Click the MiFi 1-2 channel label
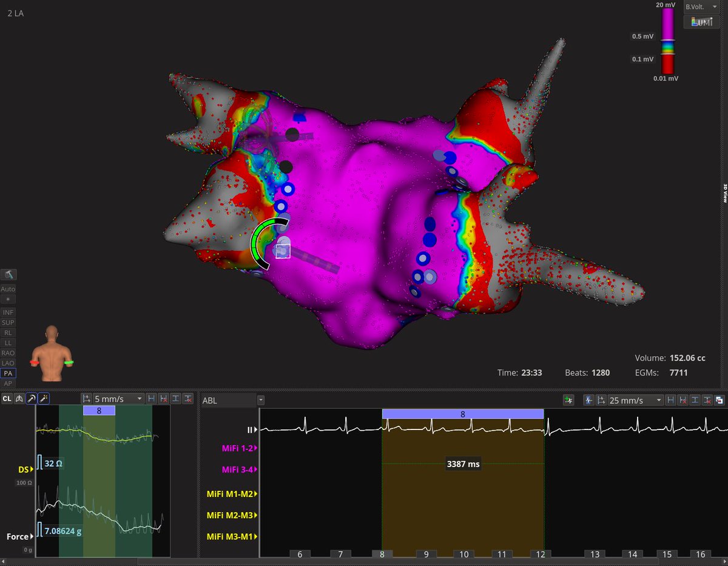This screenshot has width=728, height=566. pyautogui.click(x=239, y=448)
